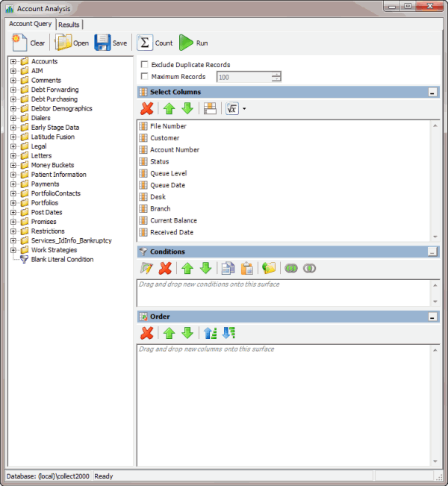Select the Early Stage Data folder
The image size is (448, 486).
coord(55,128)
